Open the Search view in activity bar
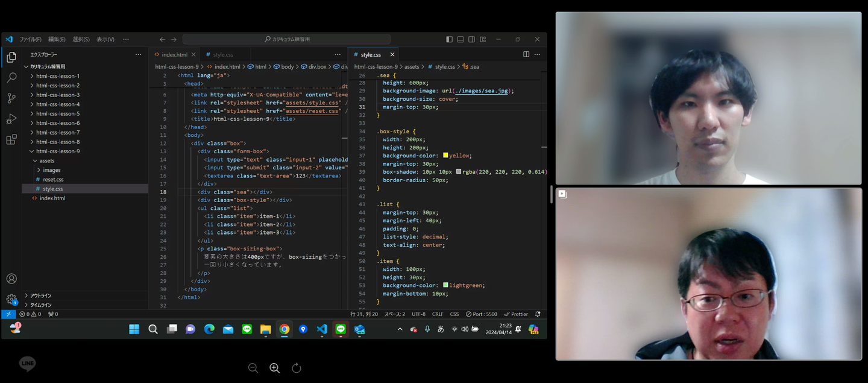The height and width of the screenshot is (383, 868). point(11,78)
